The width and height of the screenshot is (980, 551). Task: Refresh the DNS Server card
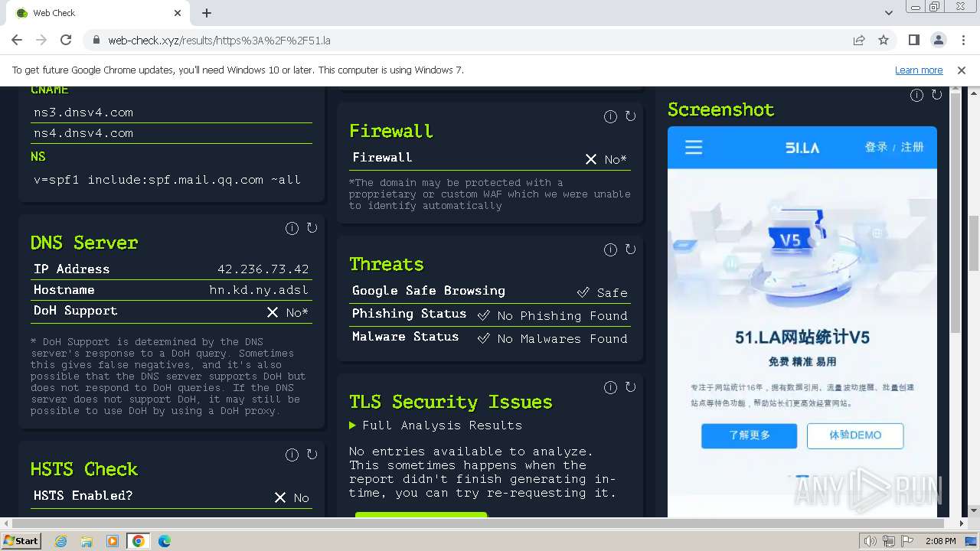[312, 228]
